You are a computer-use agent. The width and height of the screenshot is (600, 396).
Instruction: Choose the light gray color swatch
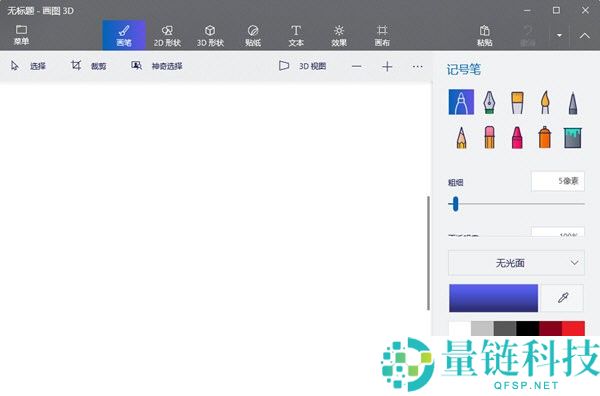tap(482, 329)
